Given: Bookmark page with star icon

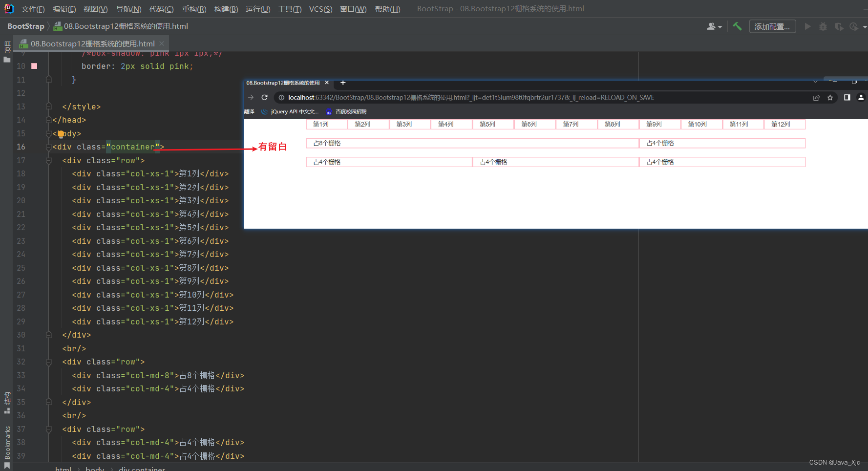Looking at the screenshot, I should coord(830,98).
